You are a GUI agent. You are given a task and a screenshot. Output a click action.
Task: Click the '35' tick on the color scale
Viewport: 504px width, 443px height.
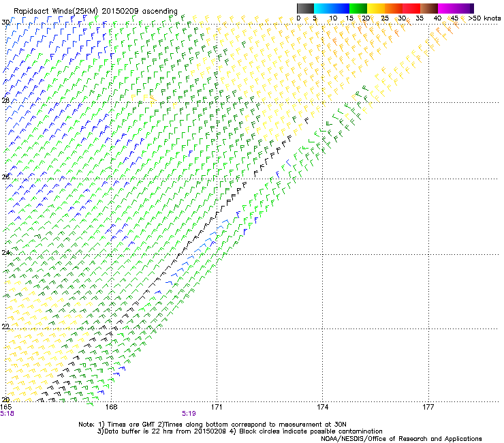click(x=420, y=18)
